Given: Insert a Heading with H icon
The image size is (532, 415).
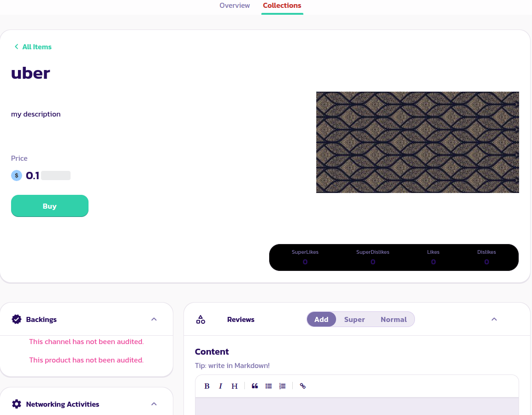Looking at the screenshot, I should tap(234, 386).
